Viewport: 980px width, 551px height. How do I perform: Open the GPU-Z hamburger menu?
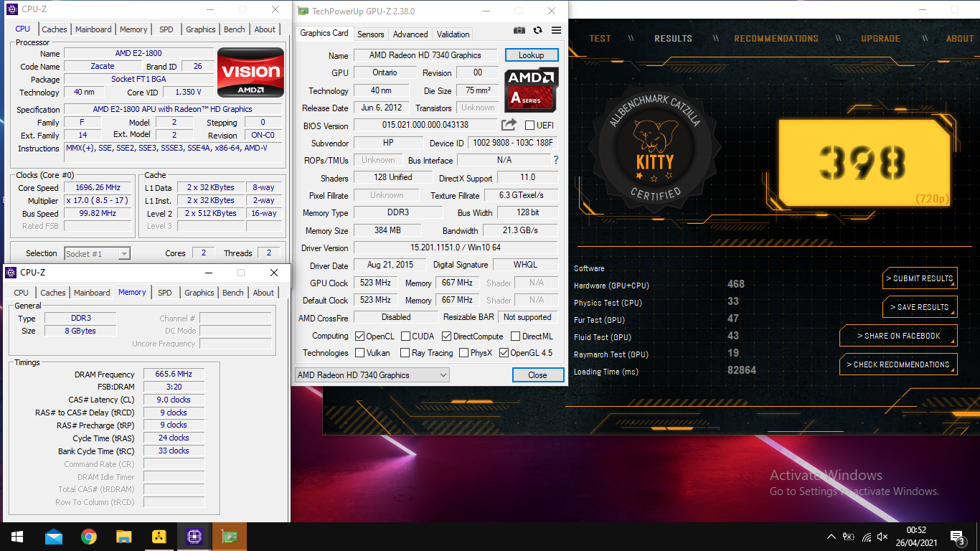pyautogui.click(x=556, y=30)
